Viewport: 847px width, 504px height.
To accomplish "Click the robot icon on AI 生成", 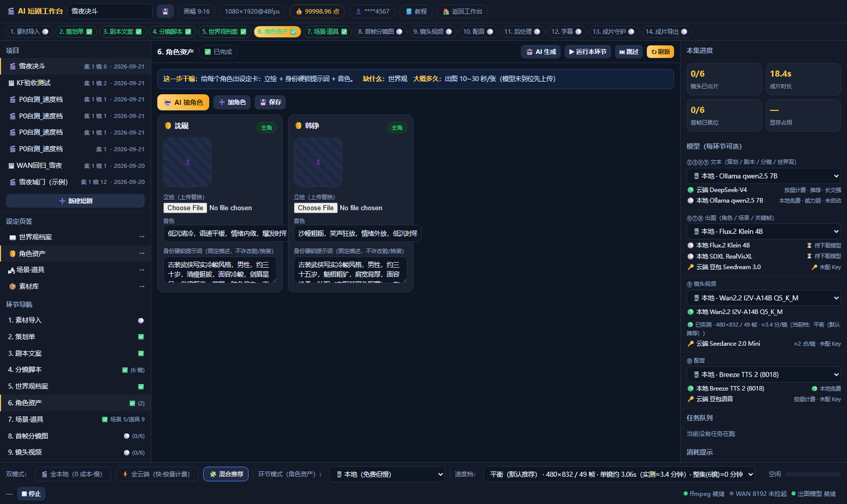I will [x=529, y=52].
